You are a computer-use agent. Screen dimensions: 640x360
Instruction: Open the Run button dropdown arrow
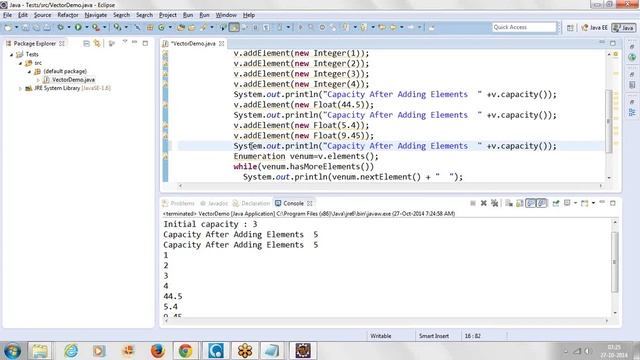coord(87,27)
